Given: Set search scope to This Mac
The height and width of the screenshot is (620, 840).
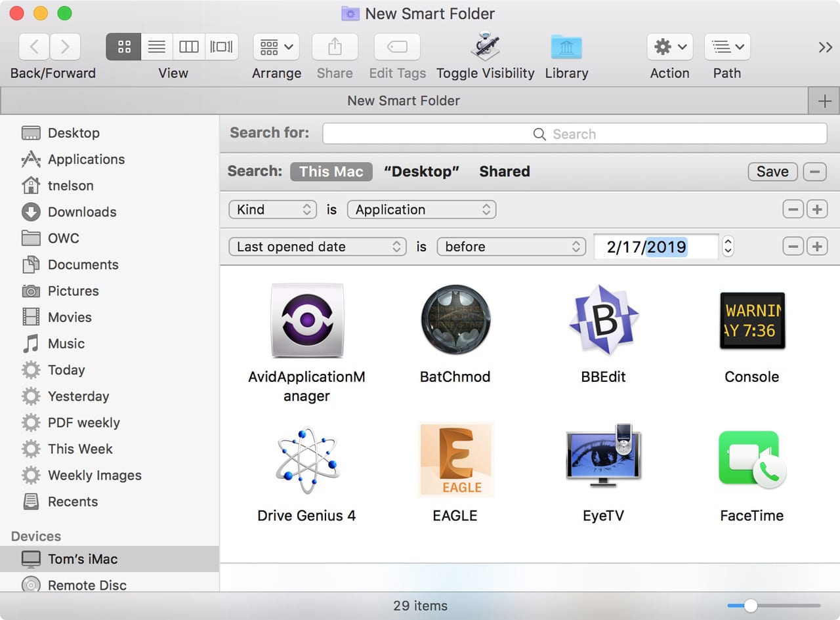Looking at the screenshot, I should [x=331, y=172].
